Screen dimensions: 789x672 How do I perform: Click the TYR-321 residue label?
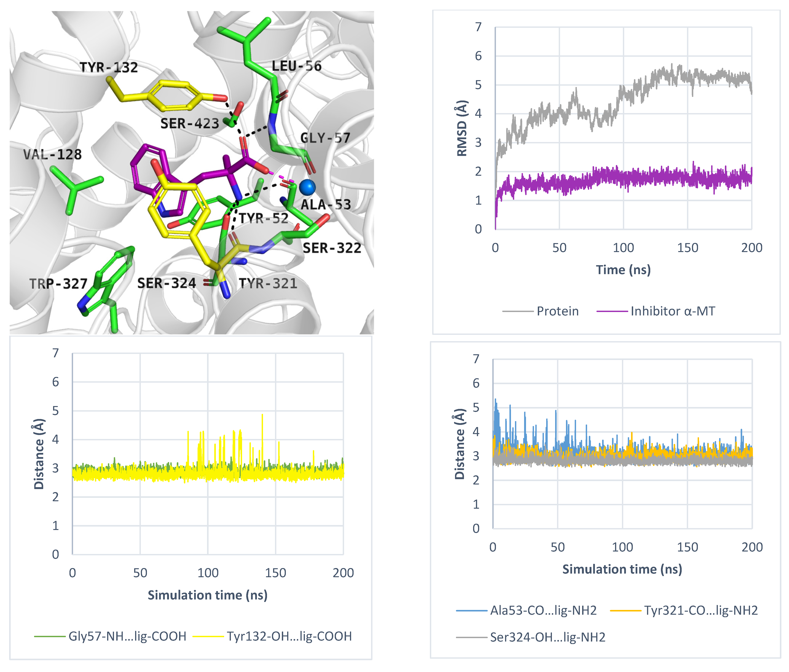(x=268, y=283)
